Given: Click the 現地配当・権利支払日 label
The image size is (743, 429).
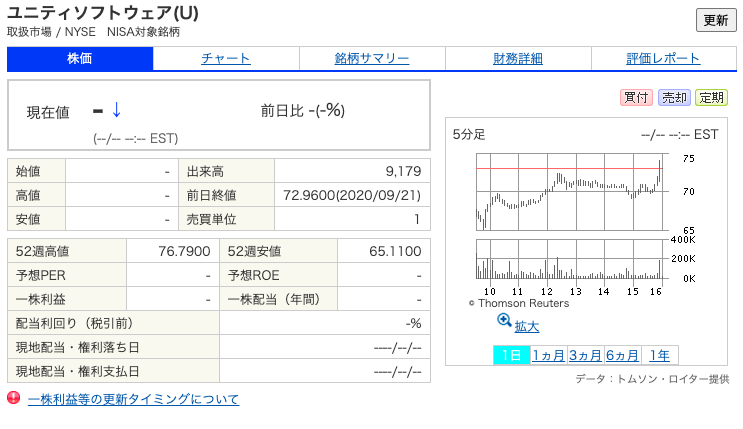Looking at the screenshot, I should [78, 372].
